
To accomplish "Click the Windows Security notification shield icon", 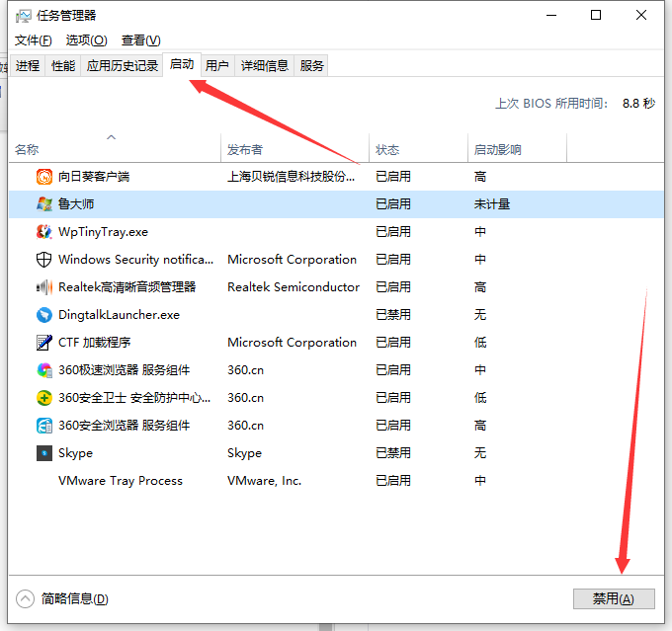I will 44,260.
